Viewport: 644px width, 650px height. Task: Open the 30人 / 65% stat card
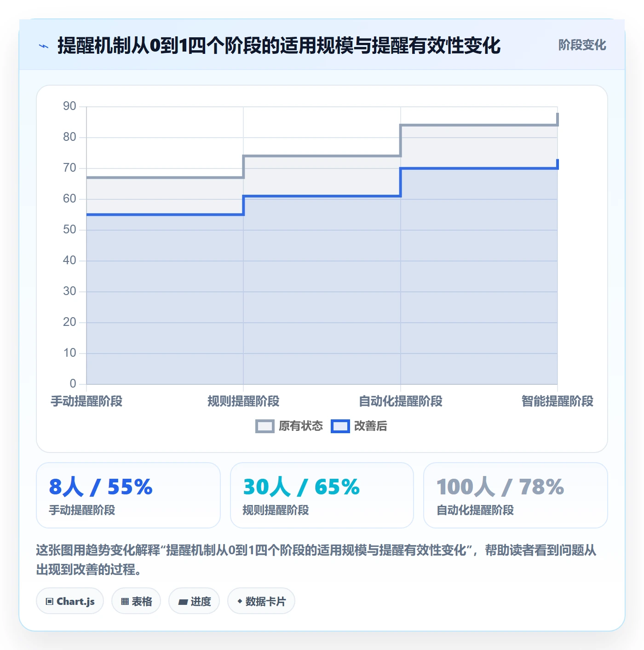pyautogui.click(x=322, y=495)
